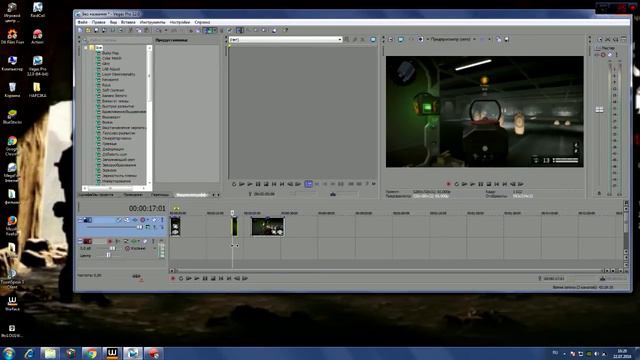The width and height of the screenshot is (640, 360).
Task: Switch to the Переходы tab
Action: tap(160, 195)
